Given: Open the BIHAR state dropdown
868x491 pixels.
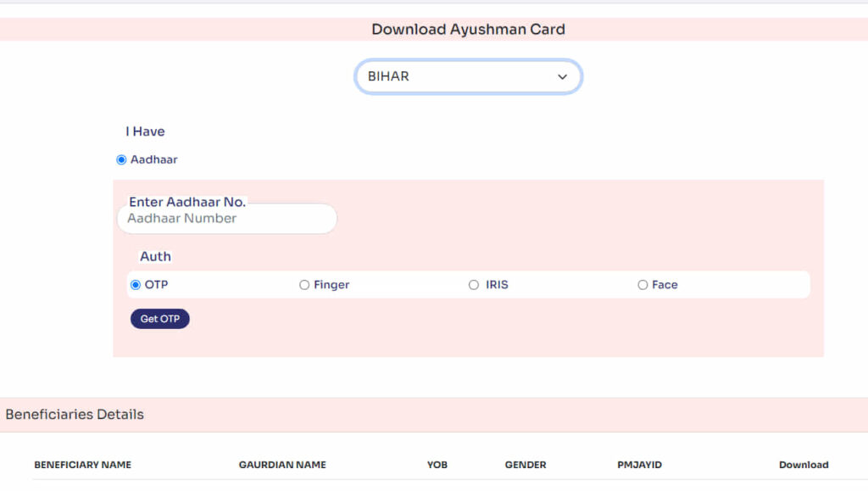Looking at the screenshot, I should pyautogui.click(x=468, y=76).
